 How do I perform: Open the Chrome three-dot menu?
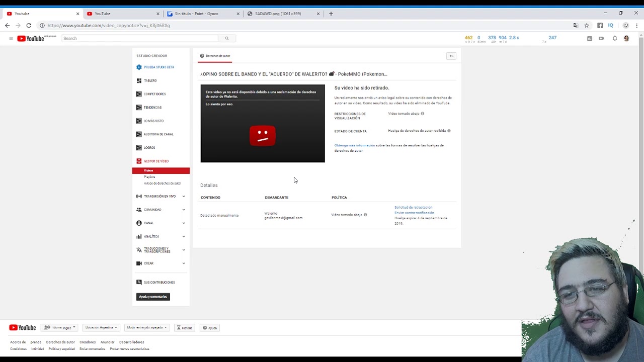coord(637,25)
